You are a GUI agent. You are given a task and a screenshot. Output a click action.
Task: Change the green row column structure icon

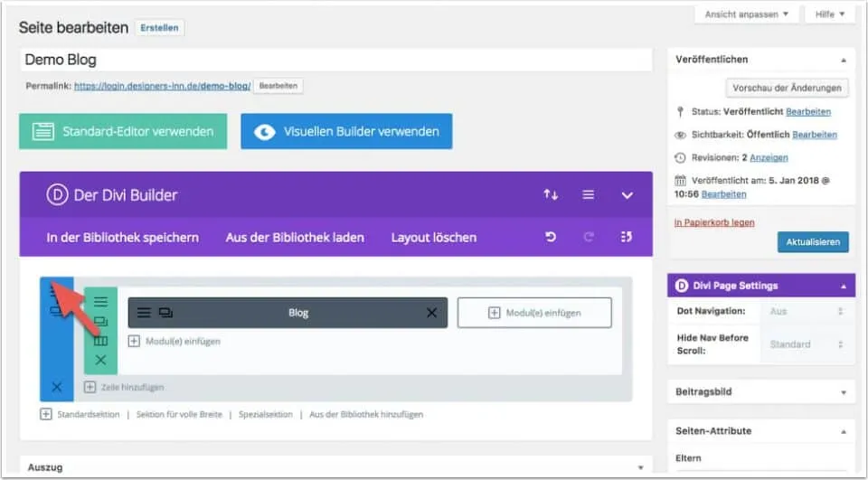point(100,341)
